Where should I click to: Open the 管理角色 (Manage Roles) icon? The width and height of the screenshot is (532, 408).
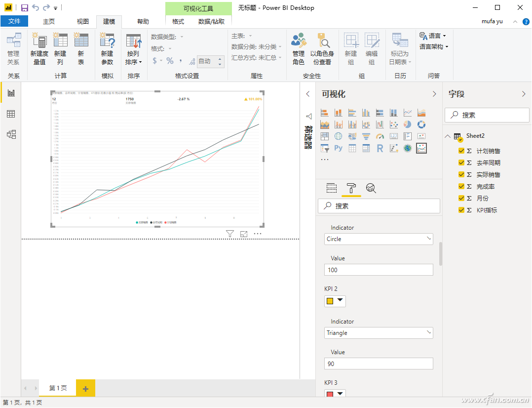pos(298,41)
